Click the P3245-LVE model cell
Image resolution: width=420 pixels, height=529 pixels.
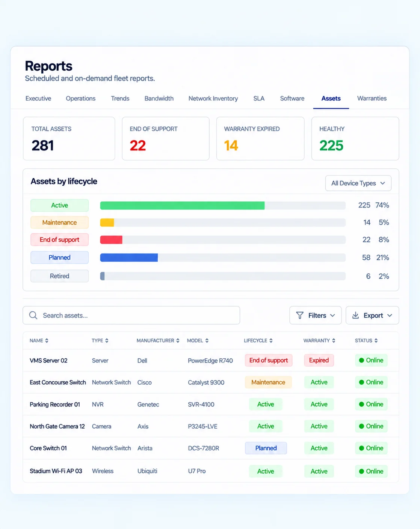tap(202, 426)
